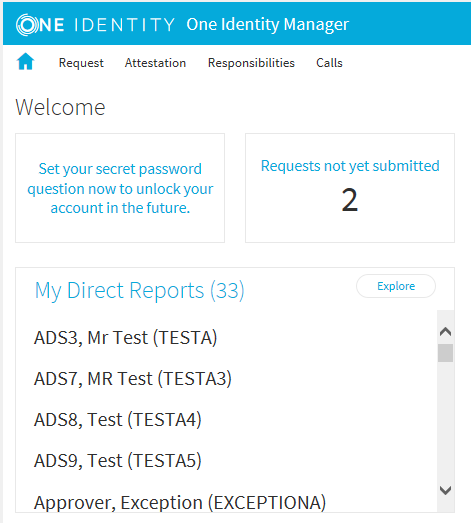Open Set your secret password question link
Image resolution: width=471 pixels, height=523 pixels.
120,188
